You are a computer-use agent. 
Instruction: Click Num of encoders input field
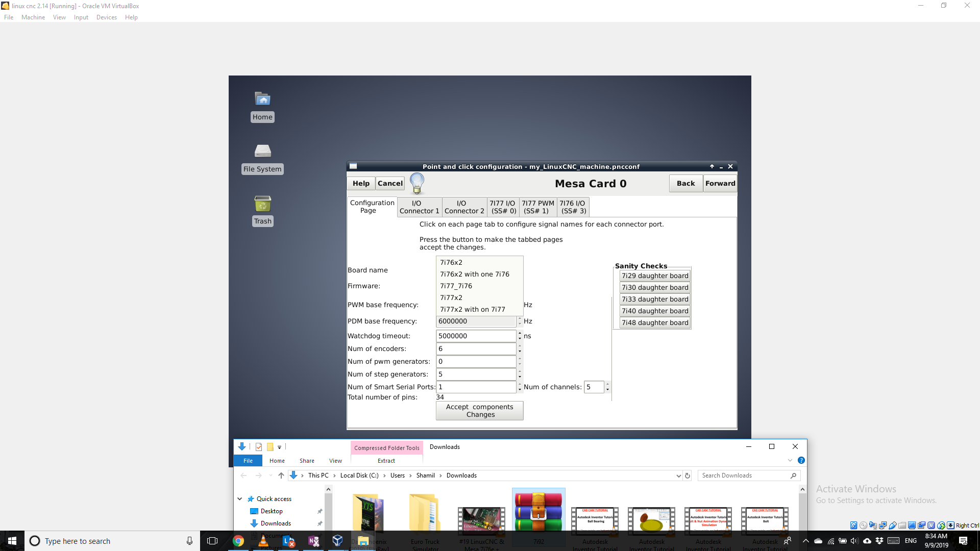pos(476,348)
